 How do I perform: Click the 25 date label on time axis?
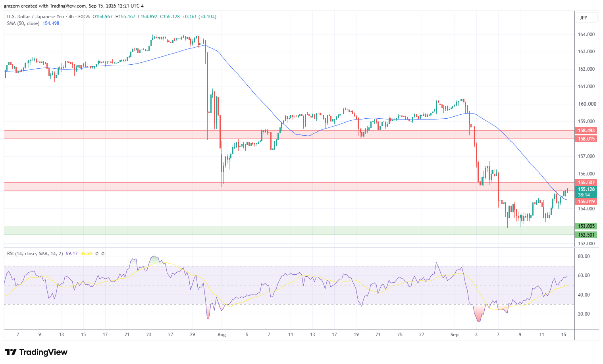point(400,335)
